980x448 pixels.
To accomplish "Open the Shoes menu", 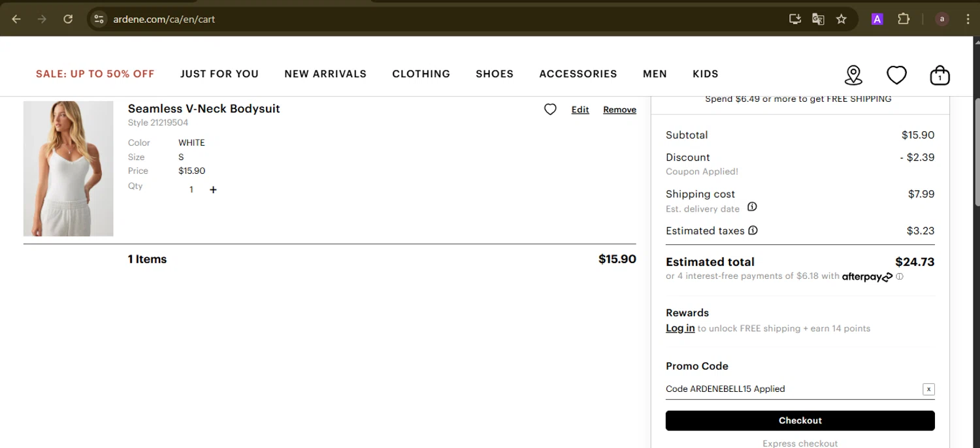I will (495, 74).
